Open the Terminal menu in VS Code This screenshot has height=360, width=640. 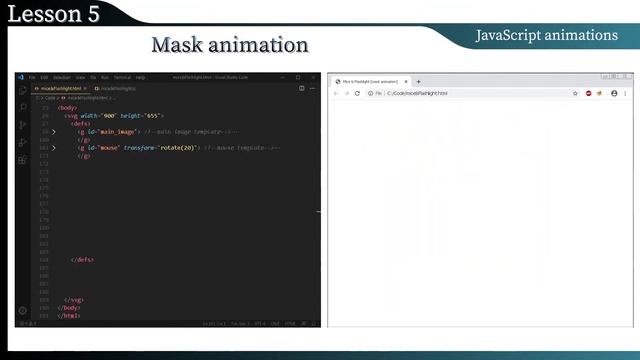pos(122,77)
